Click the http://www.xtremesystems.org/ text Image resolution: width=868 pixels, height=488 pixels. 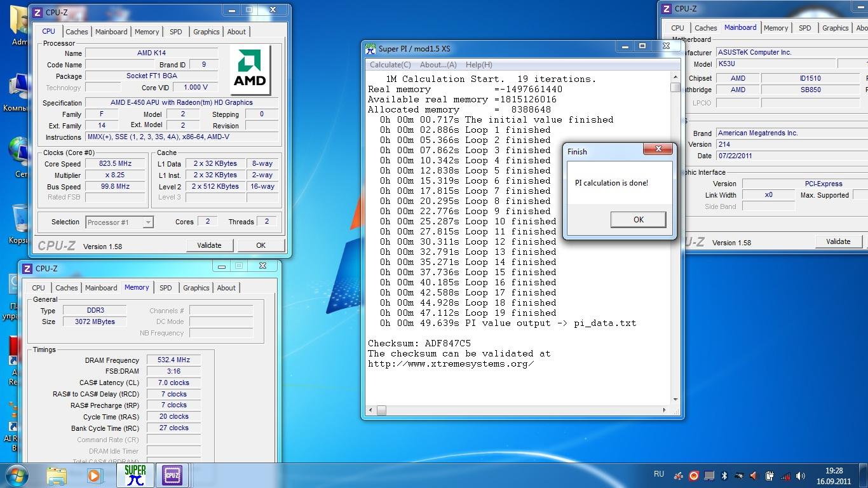tap(451, 364)
